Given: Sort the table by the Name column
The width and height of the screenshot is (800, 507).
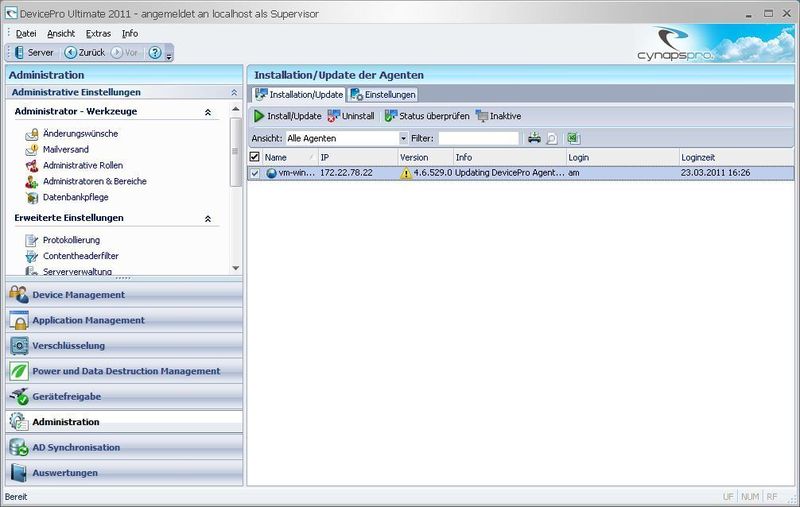Looking at the screenshot, I should point(289,158).
